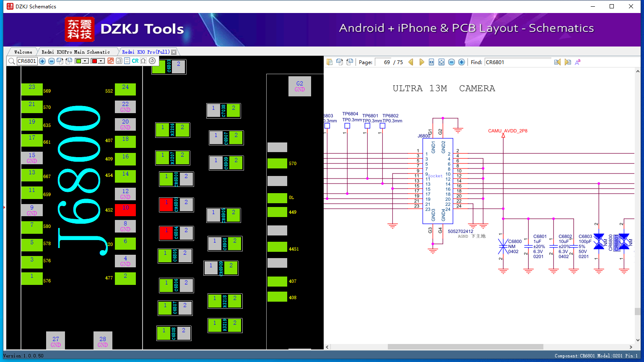Image resolution: width=644 pixels, height=362 pixels.
Task: Click the PCB search magnifier icon
Action: point(12,61)
